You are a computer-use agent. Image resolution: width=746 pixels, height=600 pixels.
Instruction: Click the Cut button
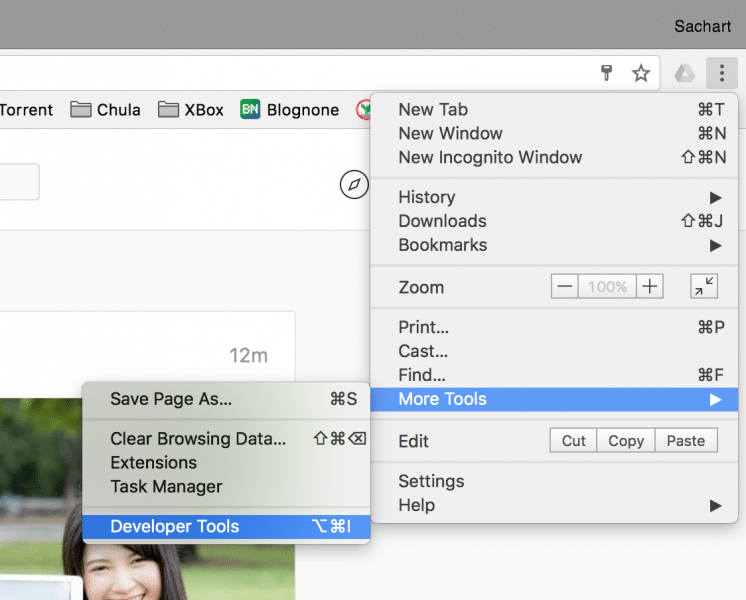[573, 441]
